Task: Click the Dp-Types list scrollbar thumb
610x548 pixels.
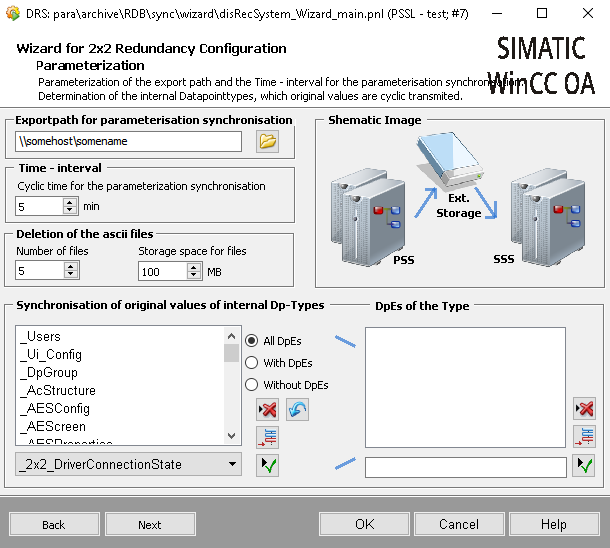Action: 231,353
